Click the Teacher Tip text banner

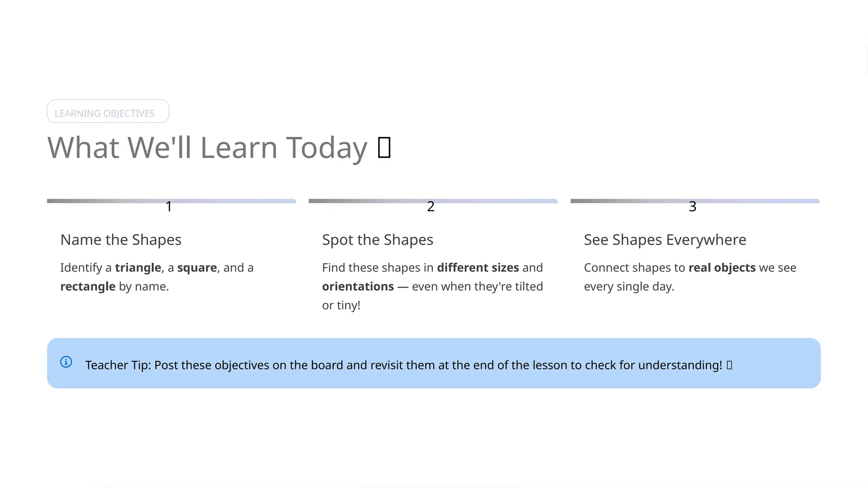pyautogui.click(x=434, y=363)
